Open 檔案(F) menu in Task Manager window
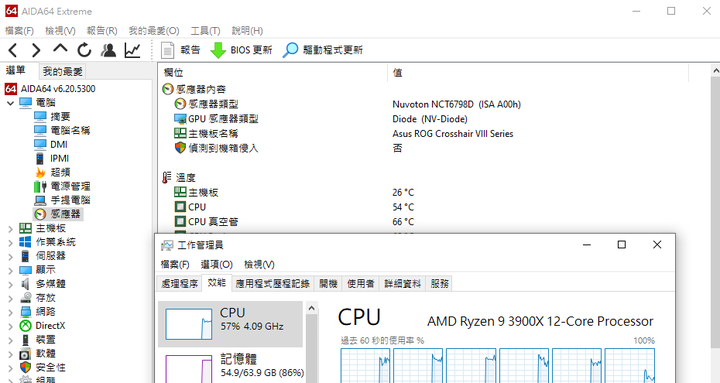The height and width of the screenshot is (383, 720). [175, 265]
